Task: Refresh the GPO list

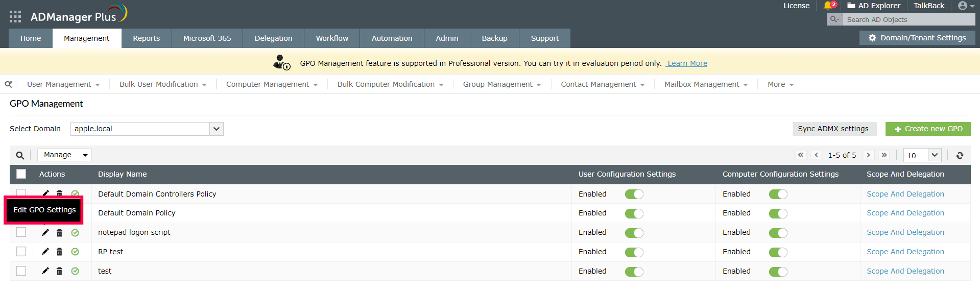Action: point(960,155)
